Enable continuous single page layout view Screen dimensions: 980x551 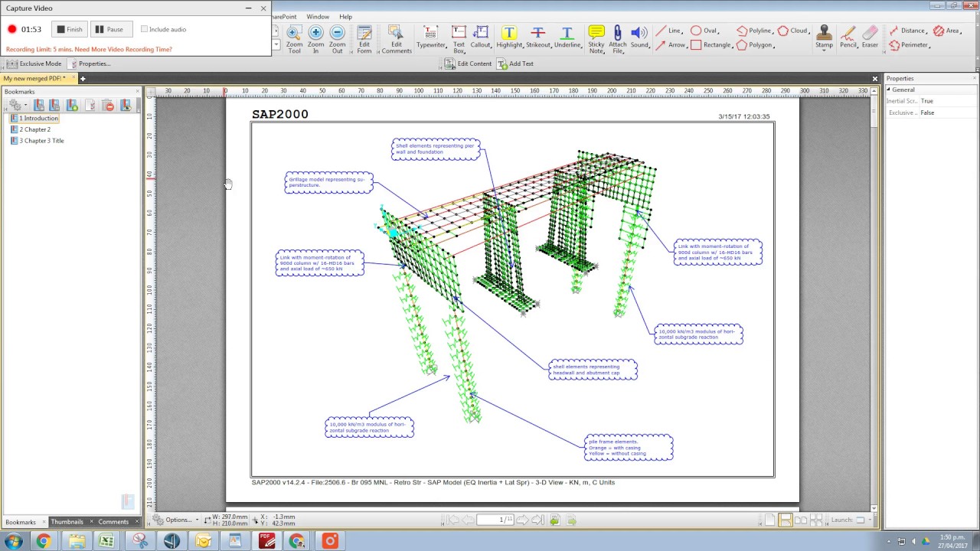pos(786,520)
